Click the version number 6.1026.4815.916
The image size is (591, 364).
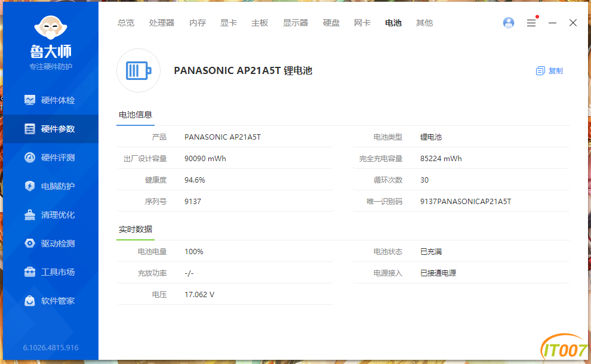(x=51, y=347)
